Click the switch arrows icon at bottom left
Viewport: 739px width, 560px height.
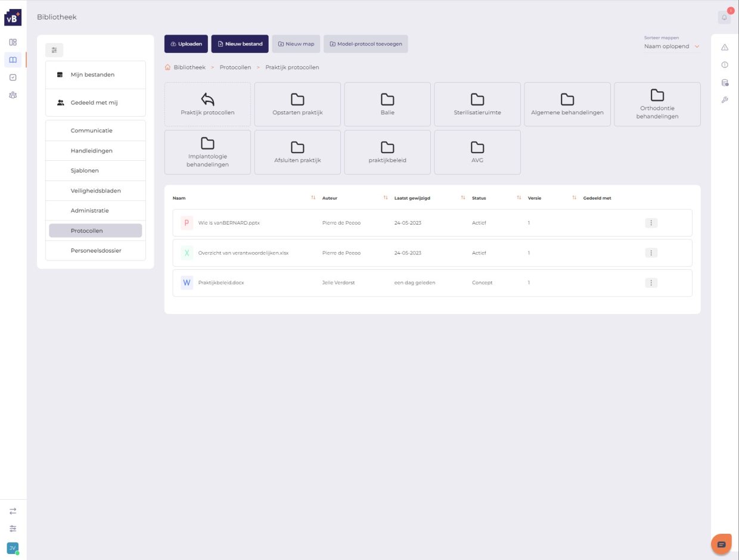(x=13, y=511)
